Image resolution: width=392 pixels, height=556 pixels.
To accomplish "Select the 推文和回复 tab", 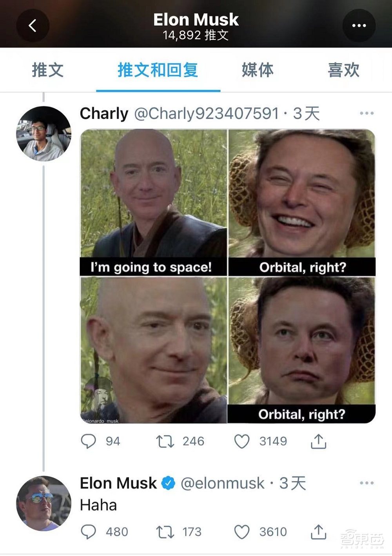I will tap(158, 70).
